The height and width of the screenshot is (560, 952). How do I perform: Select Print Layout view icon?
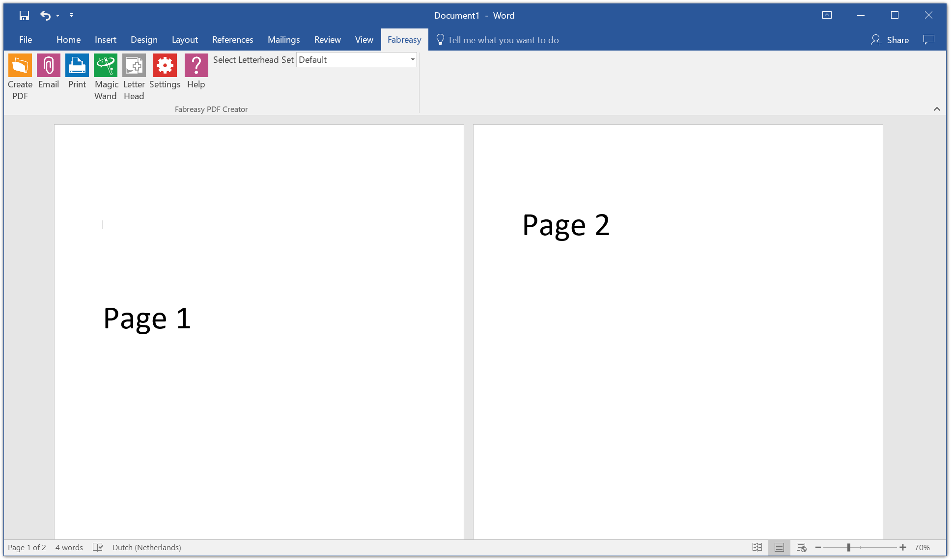(x=779, y=547)
